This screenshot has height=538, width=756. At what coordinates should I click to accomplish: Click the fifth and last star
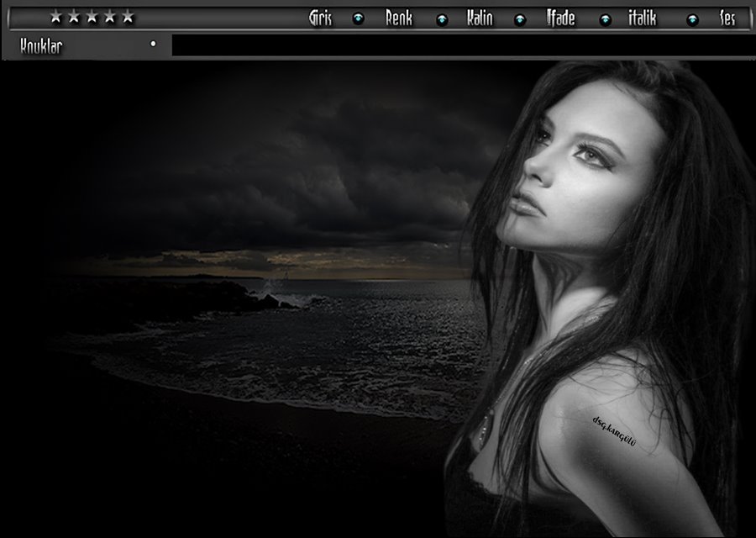point(128,17)
